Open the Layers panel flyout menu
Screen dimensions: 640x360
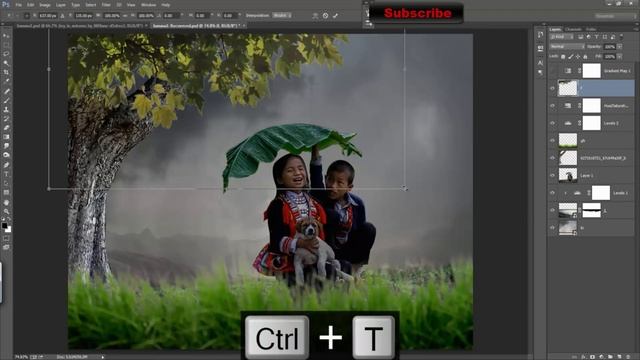pos(636,29)
